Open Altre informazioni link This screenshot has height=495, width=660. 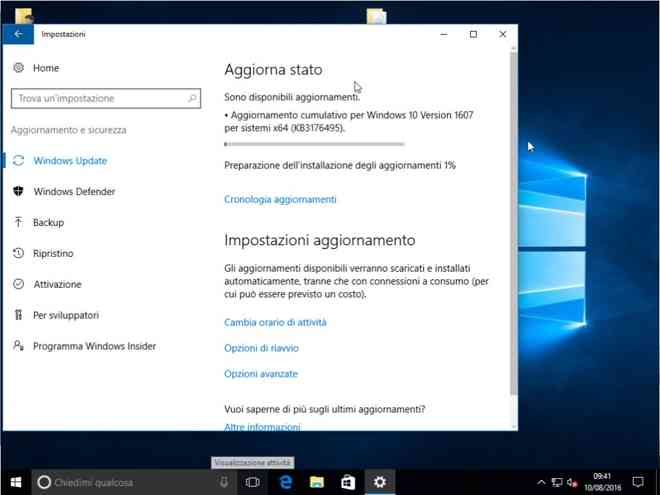[x=262, y=427]
